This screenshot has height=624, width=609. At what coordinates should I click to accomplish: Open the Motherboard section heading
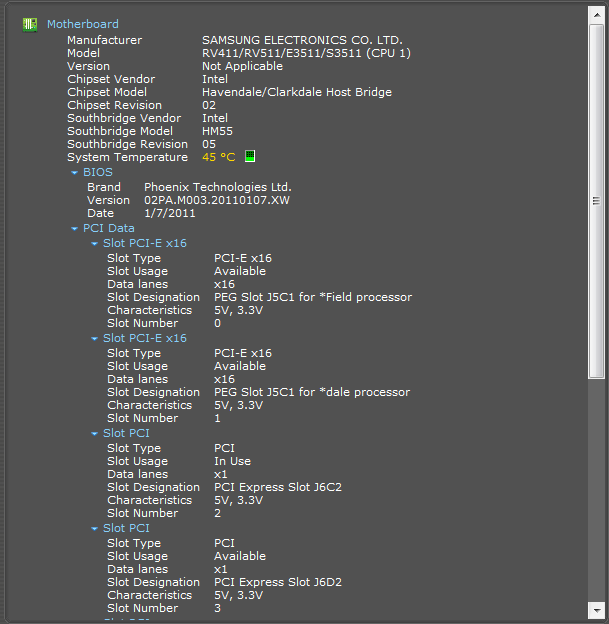click(x=83, y=24)
